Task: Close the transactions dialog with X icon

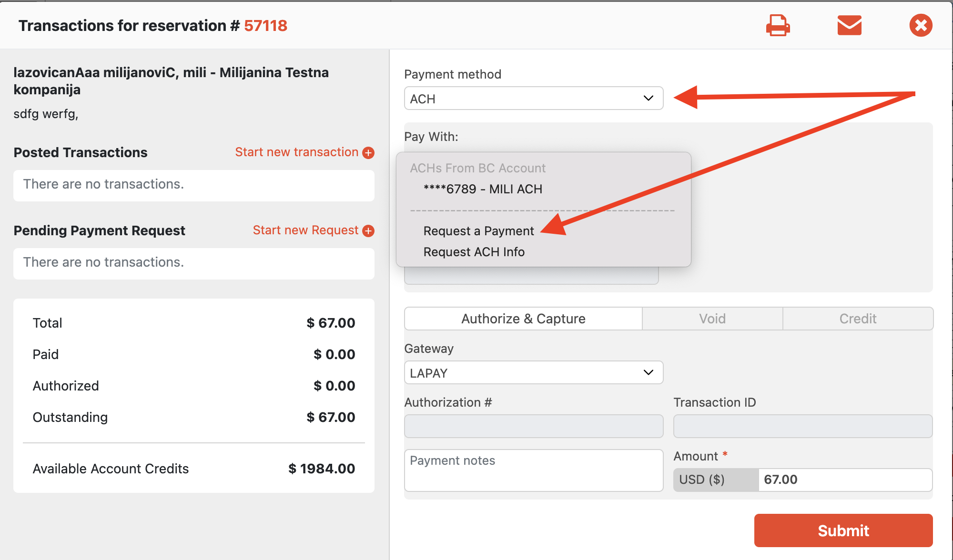Action: coord(921,25)
